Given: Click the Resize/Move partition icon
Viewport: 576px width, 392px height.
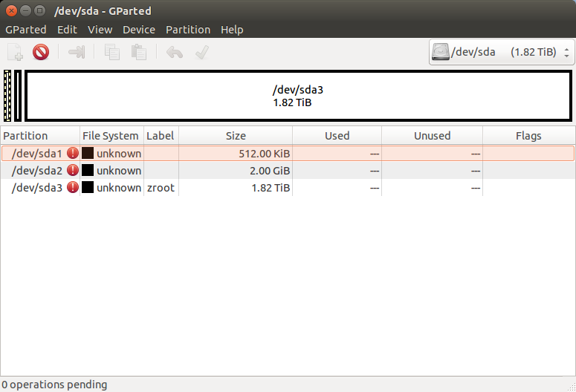Looking at the screenshot, I should click(x=77, y=52).
